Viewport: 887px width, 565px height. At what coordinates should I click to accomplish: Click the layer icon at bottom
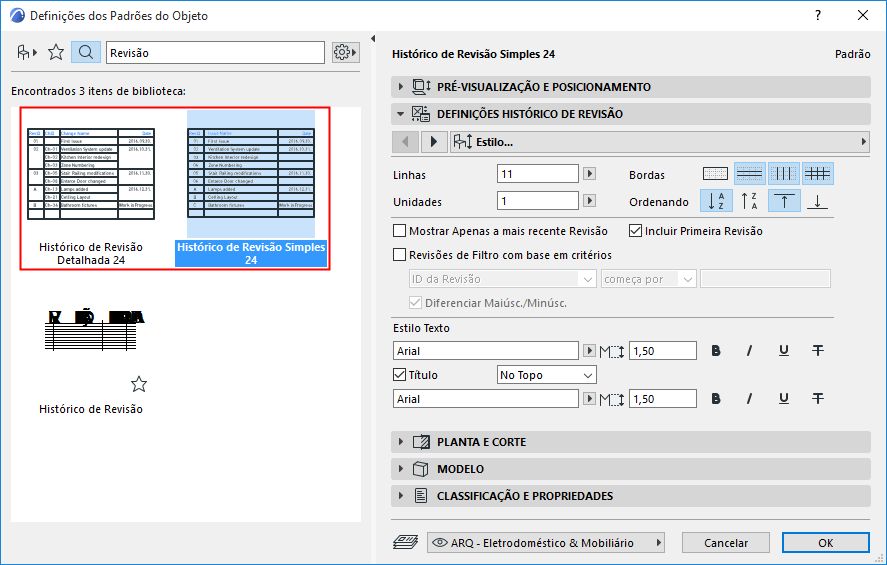pos(405,542)
